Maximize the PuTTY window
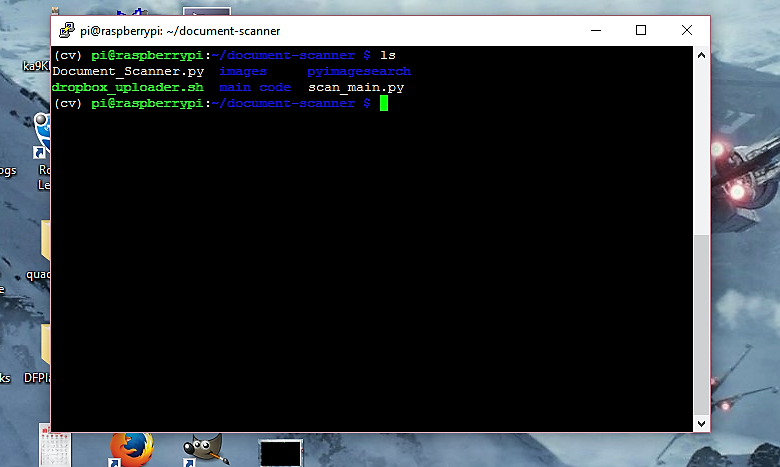Viewport: 780px width, 467px height. (x=641, y=30)
